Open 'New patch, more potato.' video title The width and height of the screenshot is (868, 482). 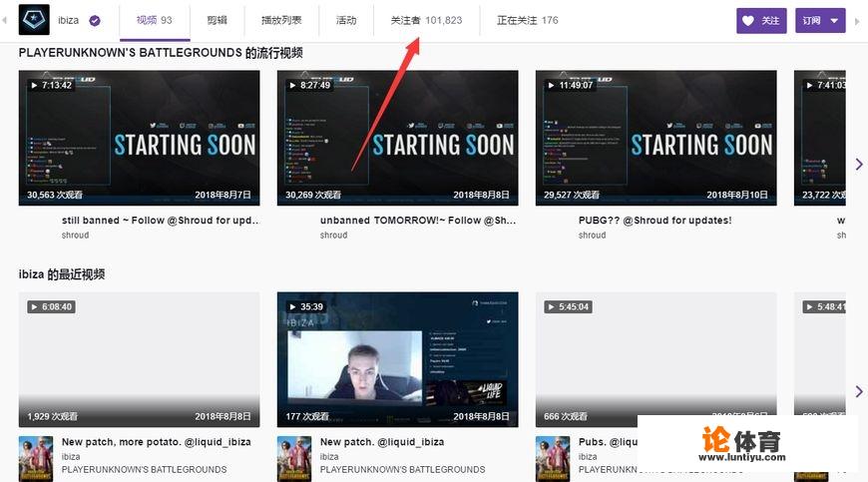(x=156, y=442)
